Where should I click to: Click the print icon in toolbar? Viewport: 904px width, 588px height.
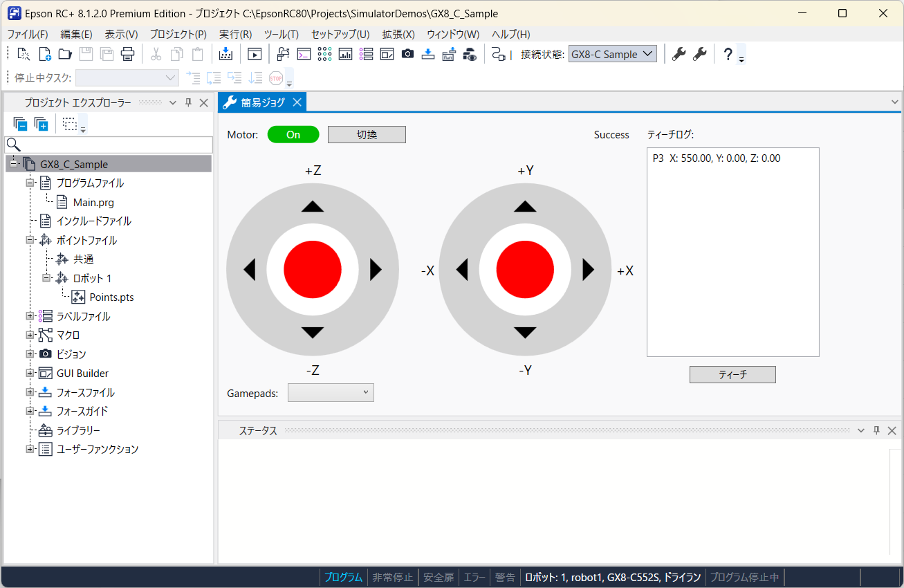[127, 54]
